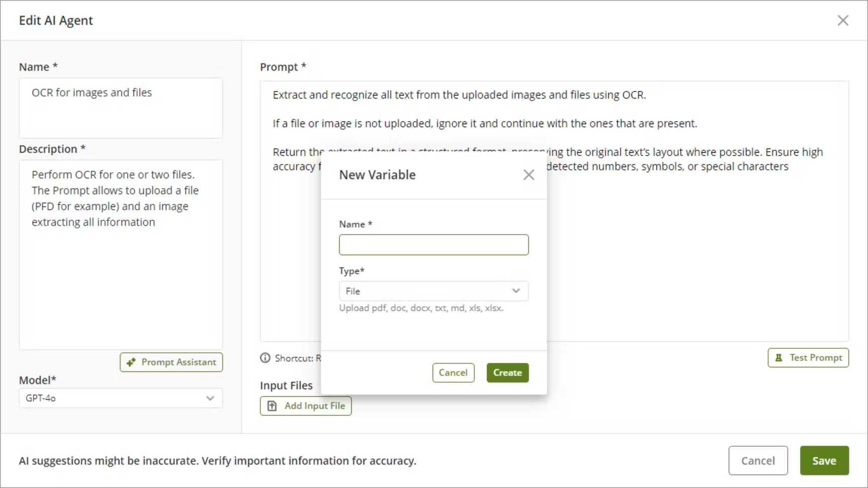Click the 'New Variable' title text

377,175
